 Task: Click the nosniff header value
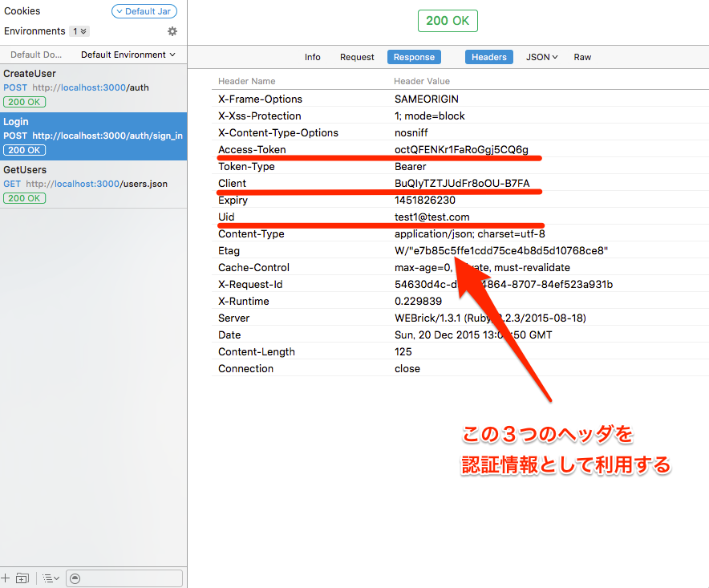click(x=411, y=133)
